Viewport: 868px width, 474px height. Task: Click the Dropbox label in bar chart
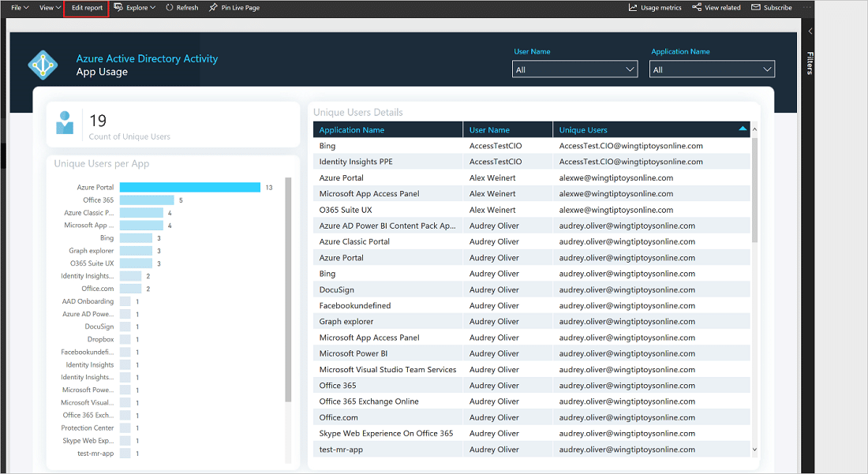100,340
